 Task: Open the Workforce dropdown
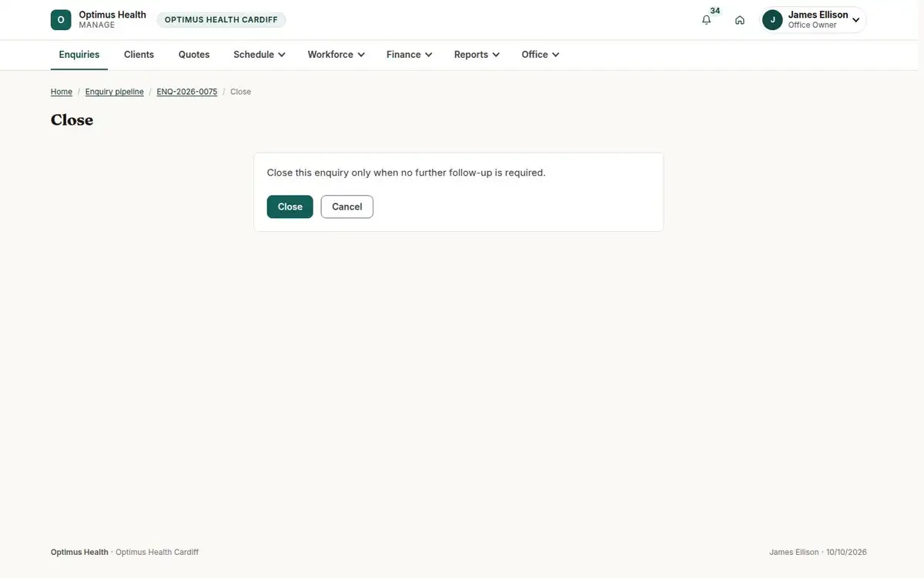point(336,55)
